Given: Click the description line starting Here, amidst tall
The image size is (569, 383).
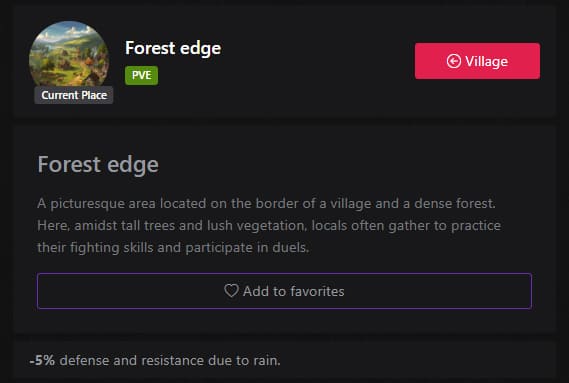Looking at the screenshot, I should tap(269, 225).
